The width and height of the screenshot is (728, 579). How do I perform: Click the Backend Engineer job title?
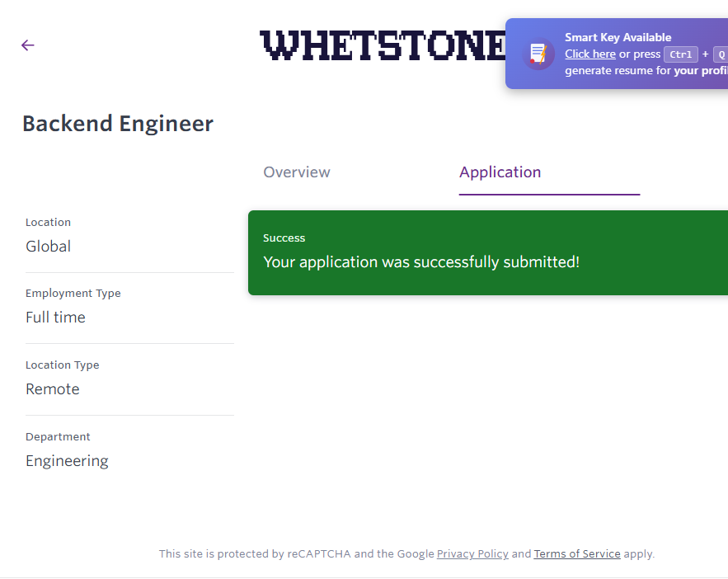[118, 124]
